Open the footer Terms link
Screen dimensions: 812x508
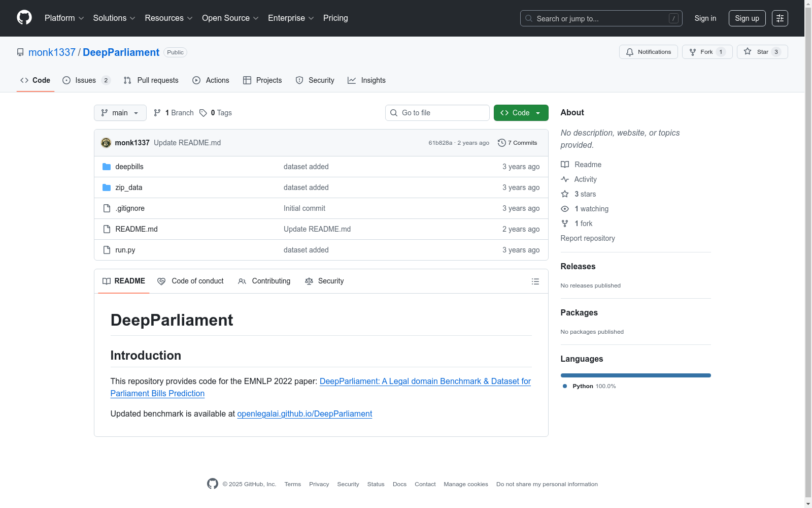[293, 484]
